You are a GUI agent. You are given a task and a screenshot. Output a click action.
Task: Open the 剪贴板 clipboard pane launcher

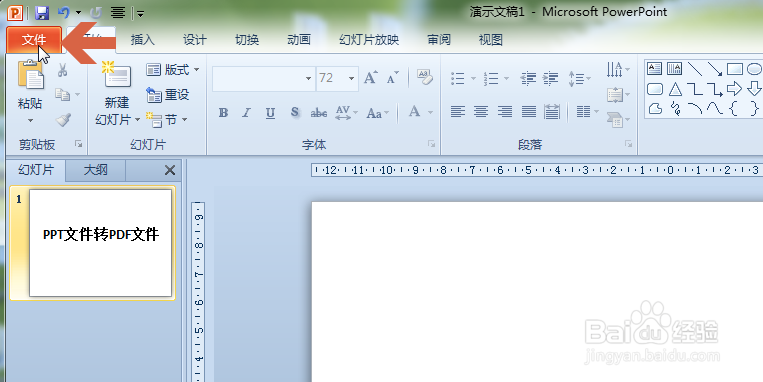tap(78, 144)
